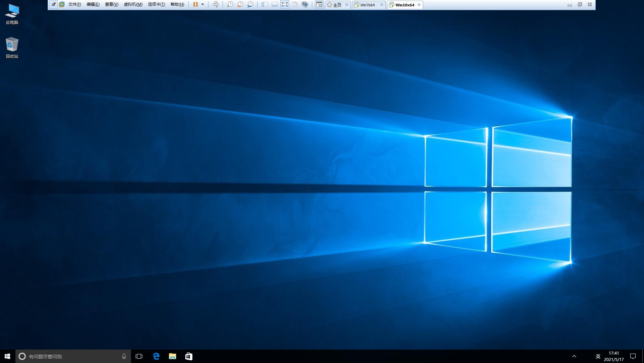644x363 pixels.
Task: Expand the power options dropdown arrow next to pause
Action: 202,4
